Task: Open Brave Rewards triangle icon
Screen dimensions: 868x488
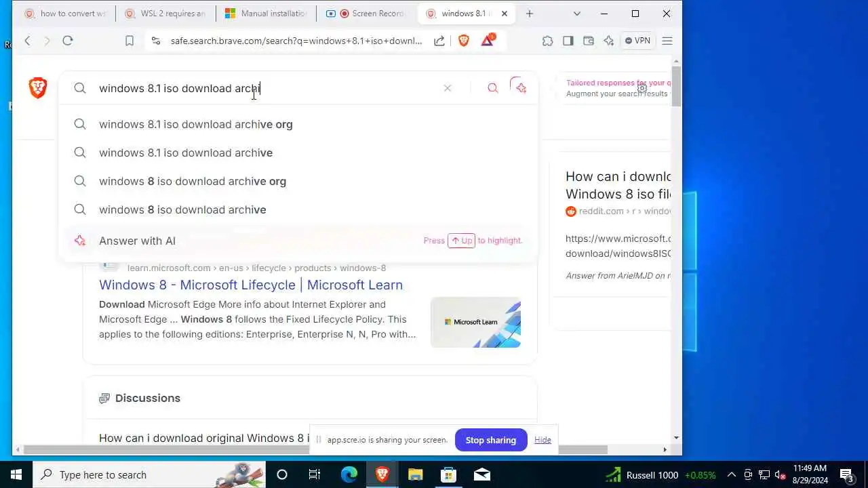Action: click(488, 40)
